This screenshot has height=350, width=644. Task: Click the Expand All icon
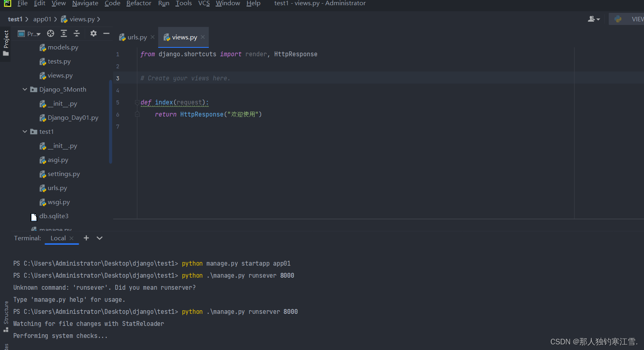64,33
